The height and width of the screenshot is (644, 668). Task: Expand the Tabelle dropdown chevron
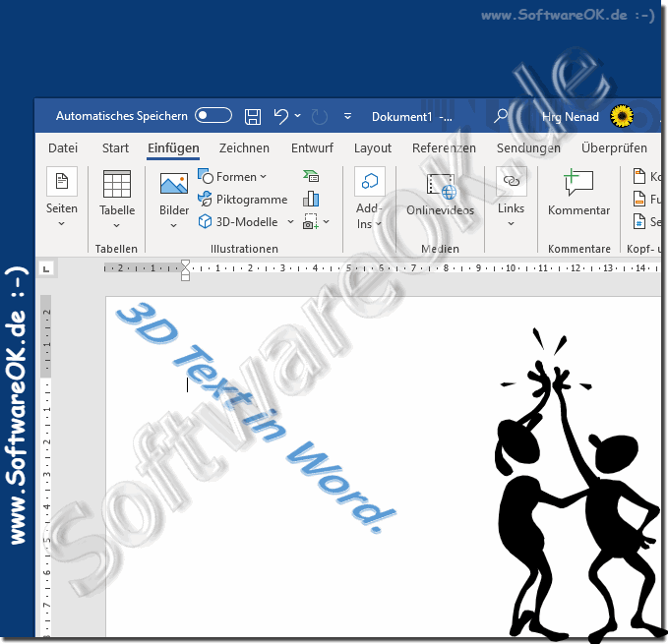pos(117,225)
